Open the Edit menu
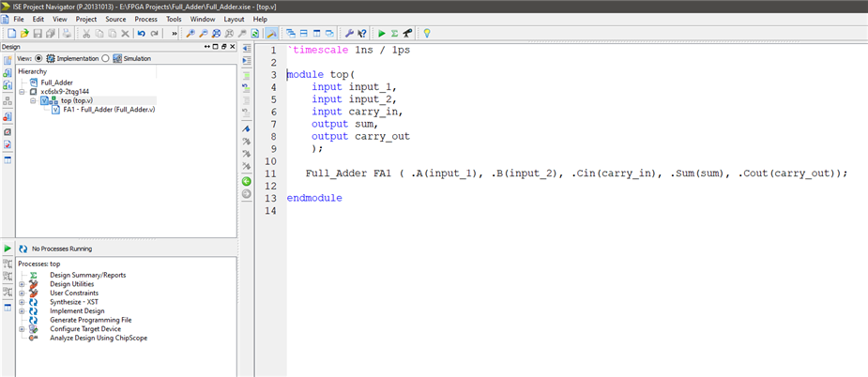This screenshot has width=868, height=377. tap(38, 19)
